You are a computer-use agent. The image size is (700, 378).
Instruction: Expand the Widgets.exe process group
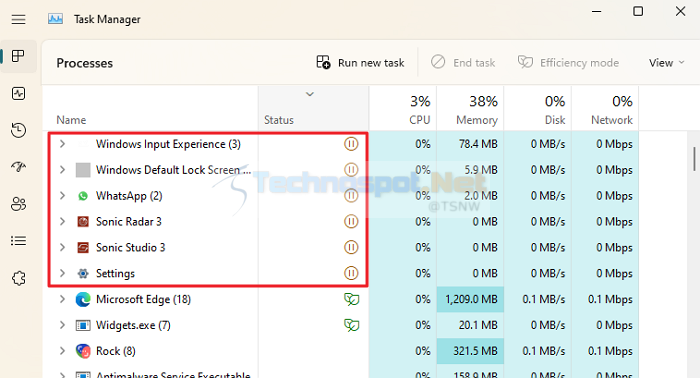tap(62, 325)
